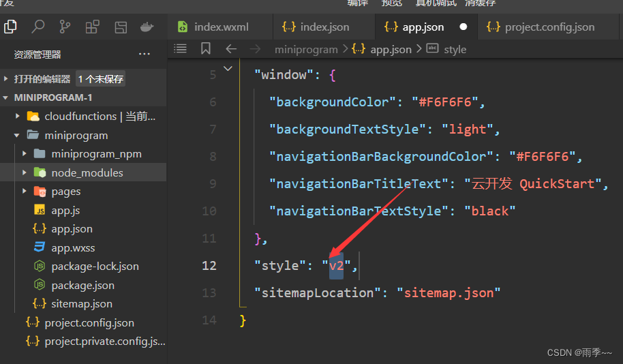Click the 清缓存 toolbar button
The image size is (623, 364).
click(481, 3)
